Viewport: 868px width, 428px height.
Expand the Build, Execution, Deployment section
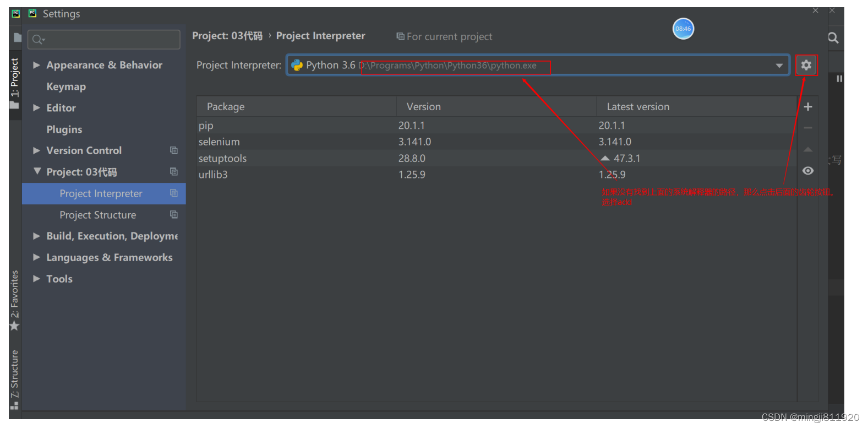[36, 236]
